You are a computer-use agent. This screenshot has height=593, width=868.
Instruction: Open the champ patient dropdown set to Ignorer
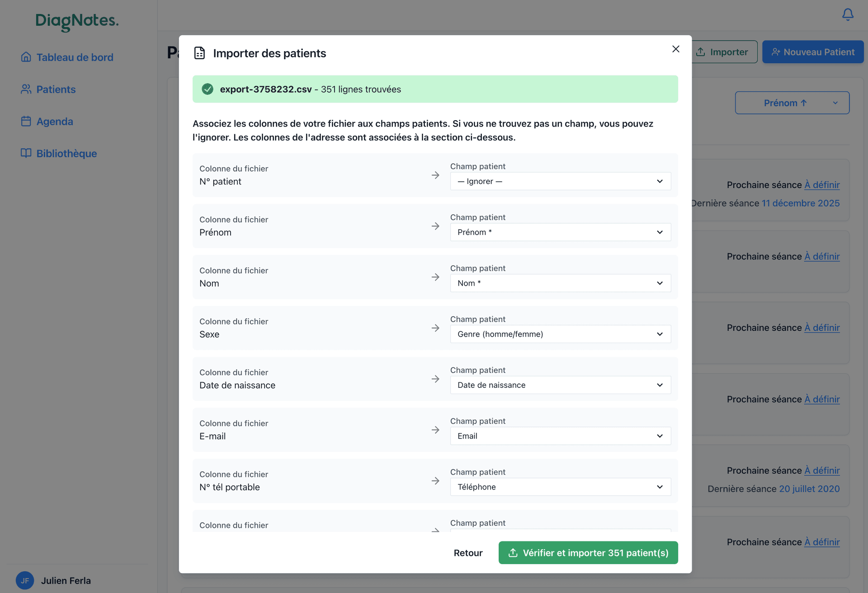560,181
